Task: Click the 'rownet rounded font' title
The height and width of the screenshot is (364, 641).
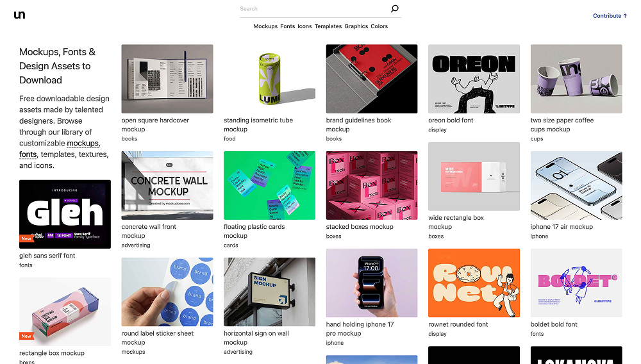Action: click(x=458, y=324)
